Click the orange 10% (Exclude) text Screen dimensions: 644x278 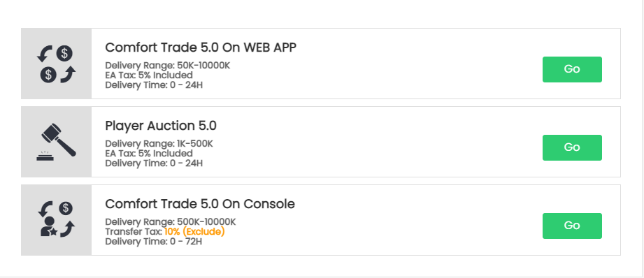coord(194,232)
